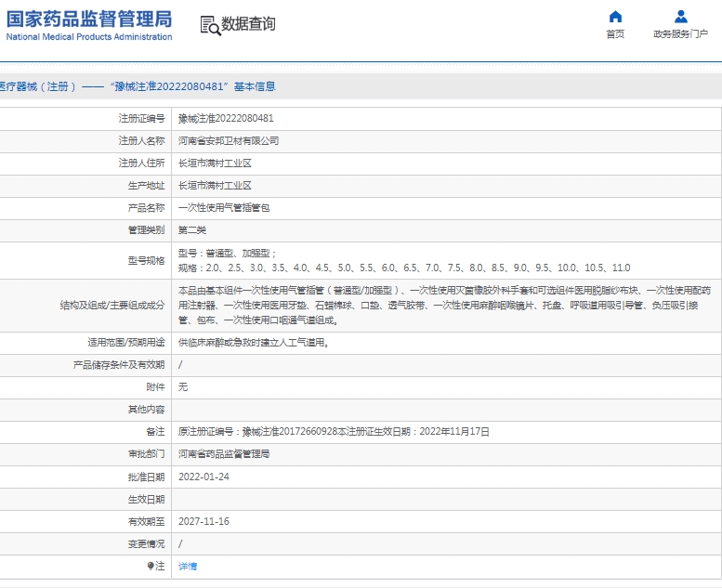The image size is (722, 588).
Task: Select registrant name 河南省安邦卫材有限公司
Action: pos(229,141)
